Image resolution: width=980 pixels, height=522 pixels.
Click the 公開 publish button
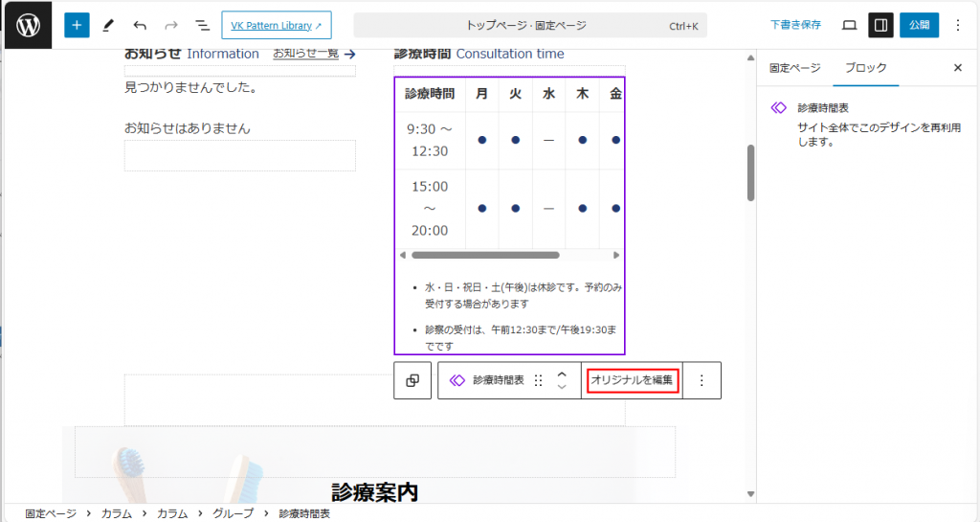[919, 25]
